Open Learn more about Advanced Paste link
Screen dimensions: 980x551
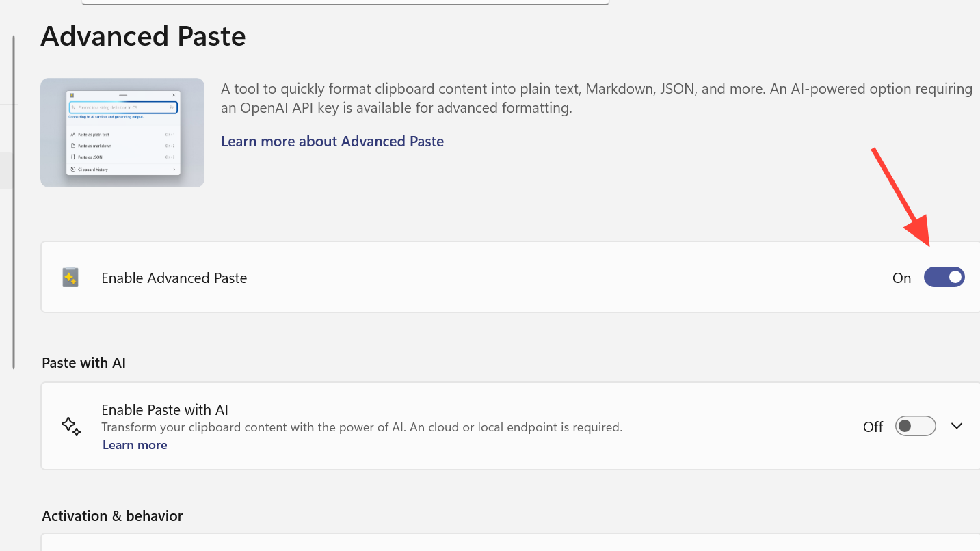point(332,142)
